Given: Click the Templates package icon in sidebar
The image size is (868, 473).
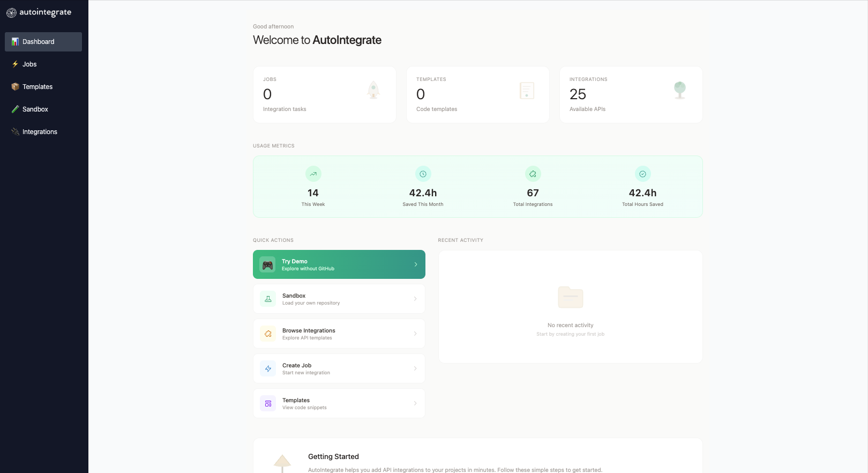Looking at the screenshot, I should (15, 87).
